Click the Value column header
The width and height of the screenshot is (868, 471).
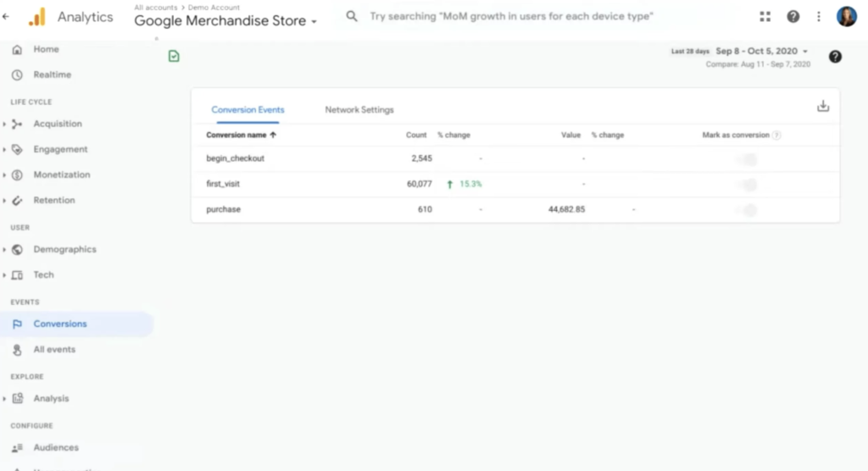(570, 135)
